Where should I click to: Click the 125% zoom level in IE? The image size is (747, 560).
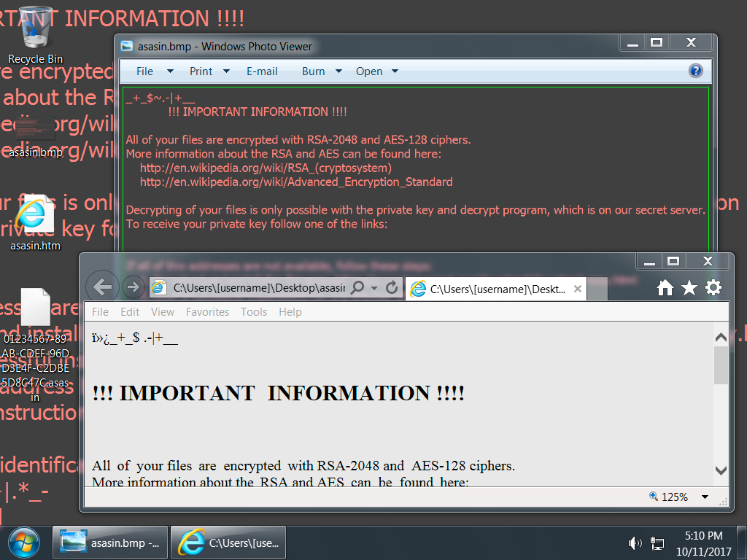(675, 497)
